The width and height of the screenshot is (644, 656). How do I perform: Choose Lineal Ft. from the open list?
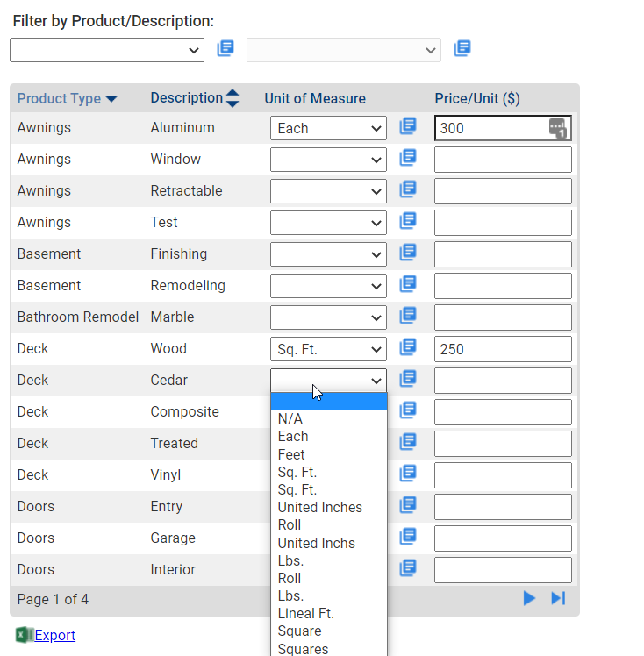click(306, 613)
